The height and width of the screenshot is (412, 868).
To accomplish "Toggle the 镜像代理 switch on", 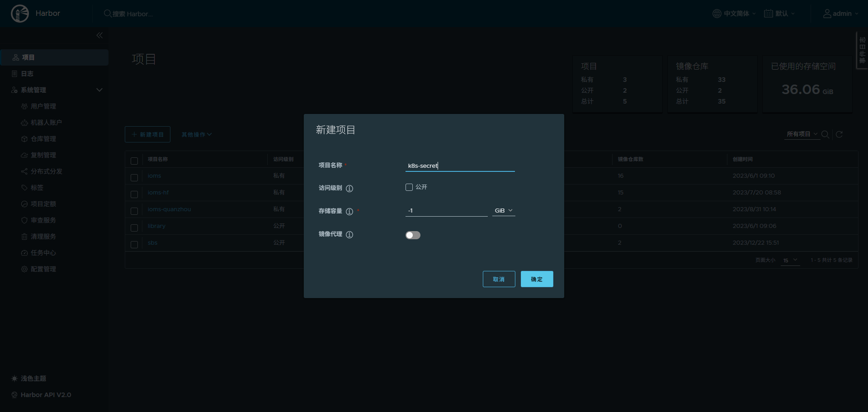I will point(413,235).
